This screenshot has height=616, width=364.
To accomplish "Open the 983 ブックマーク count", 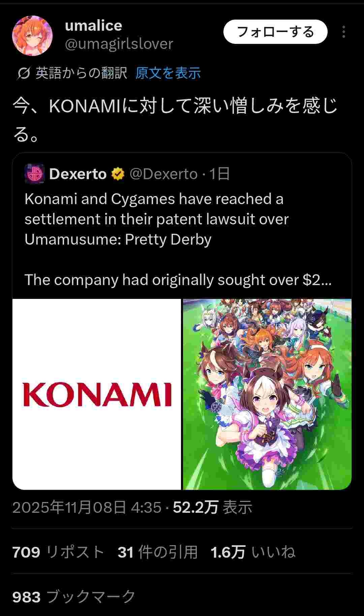I will coord(74,597).
